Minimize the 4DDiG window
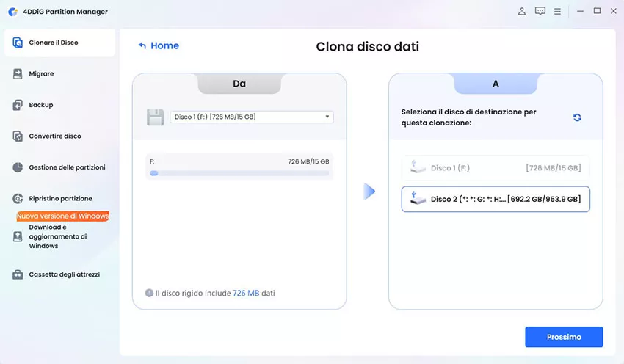This screenshot has width=624, height=364. [580, 11]
